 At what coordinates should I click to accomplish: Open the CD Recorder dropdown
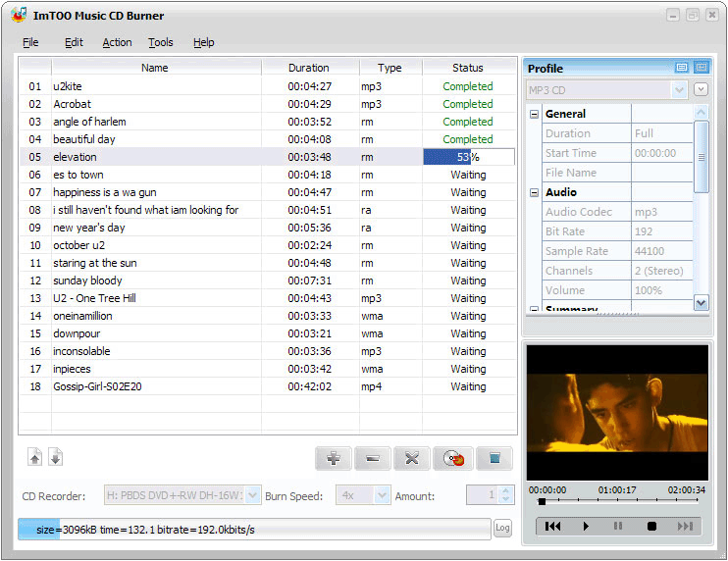click(252, 495)
